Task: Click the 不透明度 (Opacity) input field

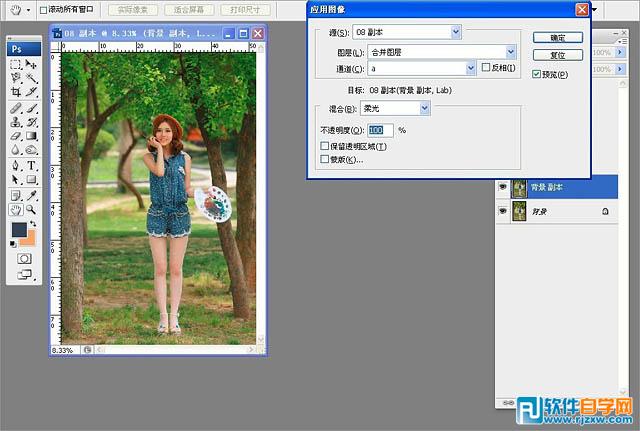Action: tap(380, 130)
